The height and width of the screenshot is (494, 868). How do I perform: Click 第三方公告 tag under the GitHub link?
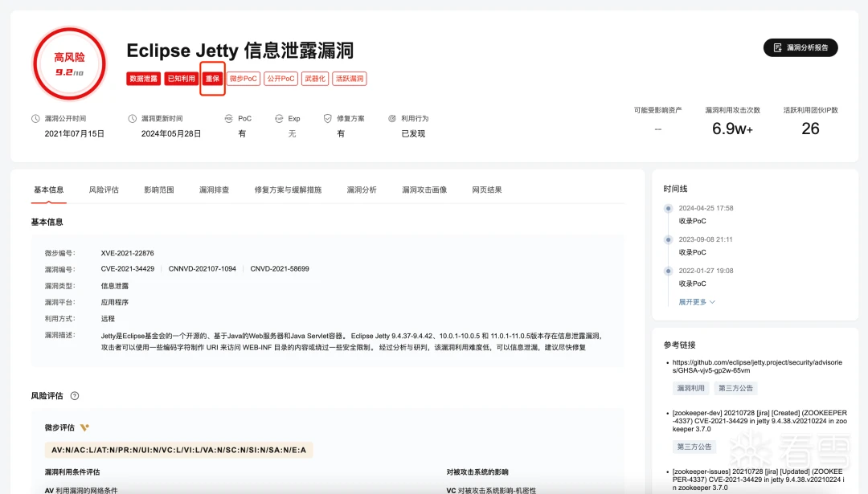tap(735, 388)
